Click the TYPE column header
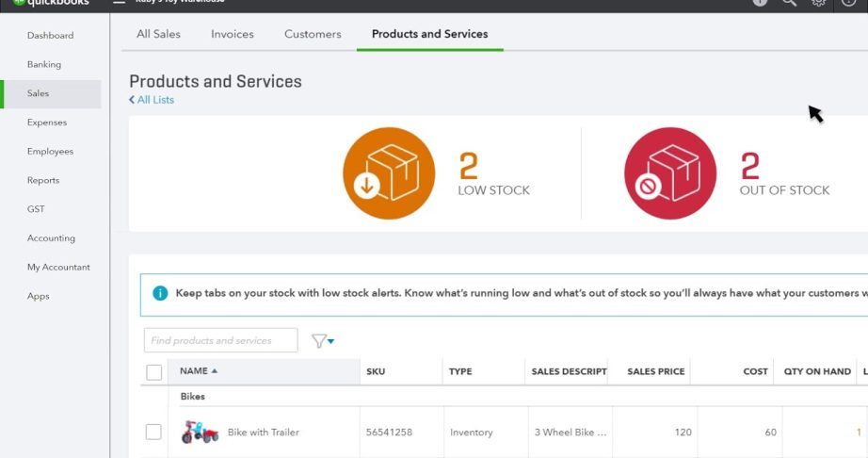Viewport: 868px width, 458px height. 460,371
